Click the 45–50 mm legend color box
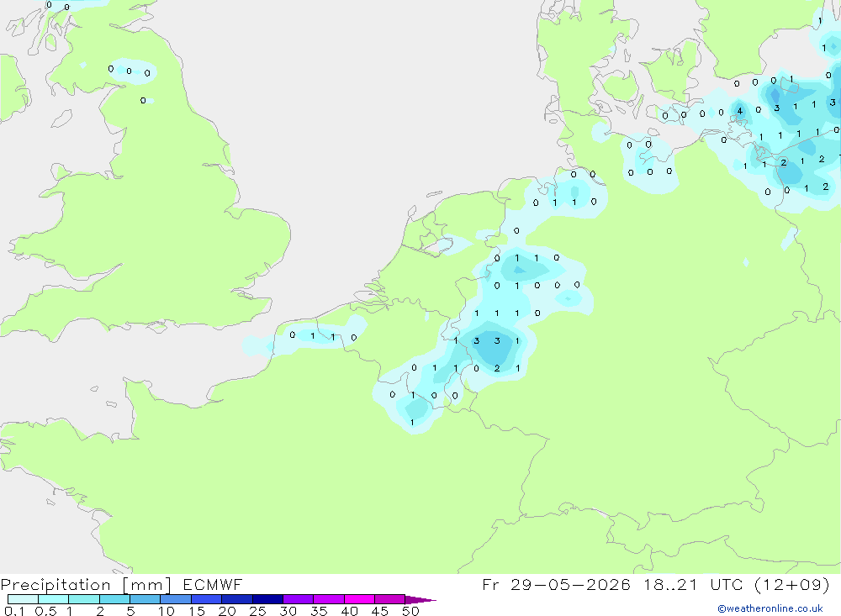The height and width of the screenshot is (616, 841). pos(389,599)
